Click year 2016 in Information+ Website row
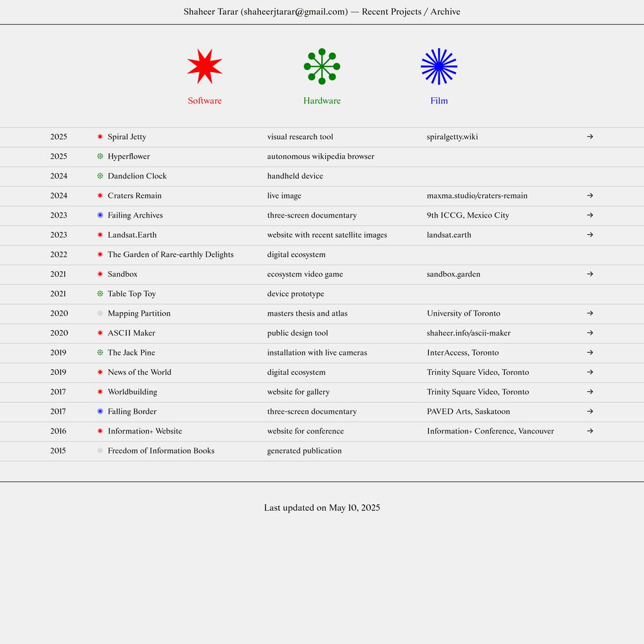Image resolution: width=644 pixels, height=644 pixels. click(x=58, y=431)
